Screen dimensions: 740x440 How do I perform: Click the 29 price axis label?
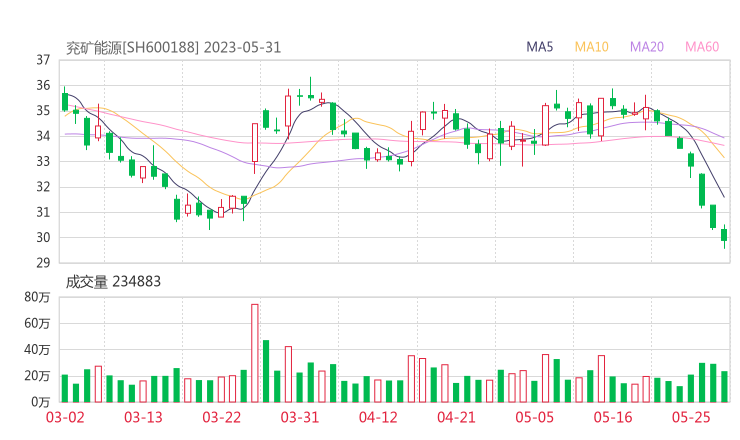pyautogui.click(x=43, y=262)
